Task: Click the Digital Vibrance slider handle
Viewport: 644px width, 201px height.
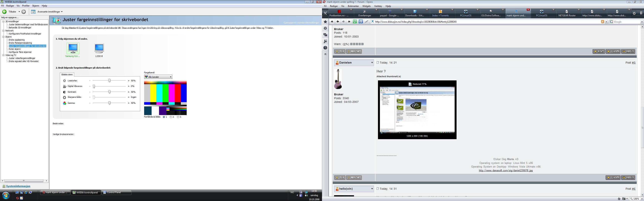Action: [94, 86]
